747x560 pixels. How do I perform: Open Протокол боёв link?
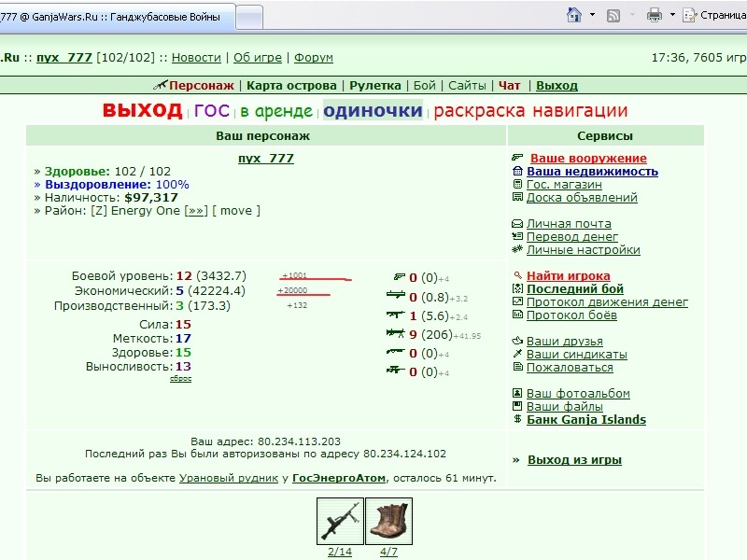[571, 315]
